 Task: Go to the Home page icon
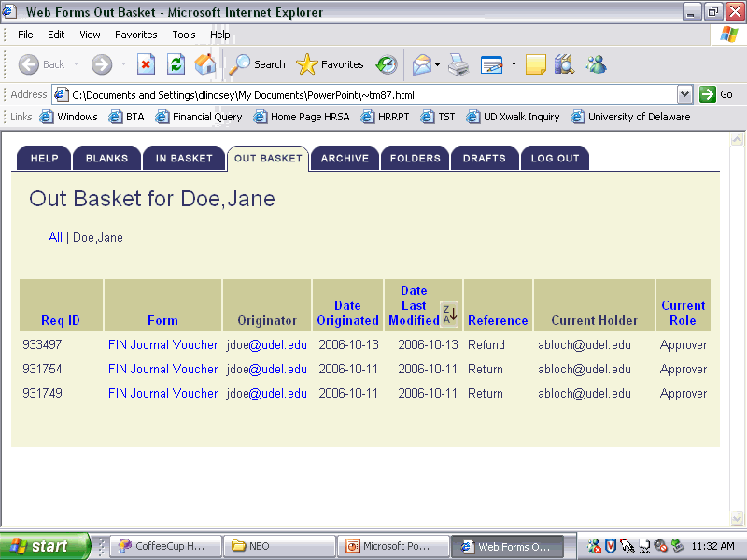point(205,64)
